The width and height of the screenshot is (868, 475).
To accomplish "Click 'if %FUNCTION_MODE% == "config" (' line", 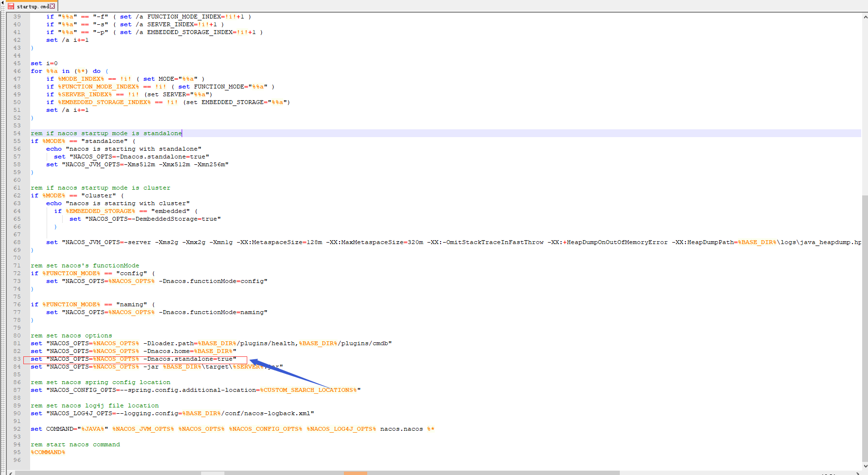I will click(x=93, y=273).
